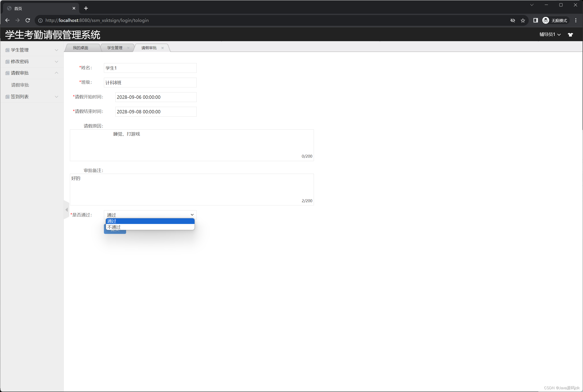Open the 是否通过 select box
This screenshot has height=392, width=583.
point(150,215)
